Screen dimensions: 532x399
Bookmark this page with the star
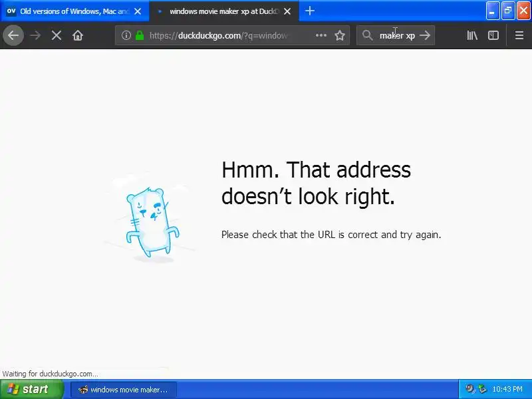(x=340, y=35)
